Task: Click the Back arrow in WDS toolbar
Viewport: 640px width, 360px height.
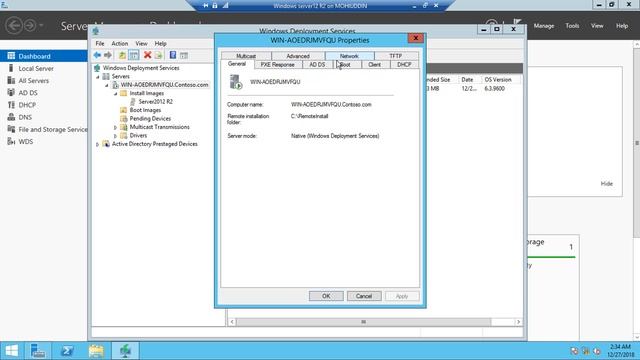Action: coord(97,55)
